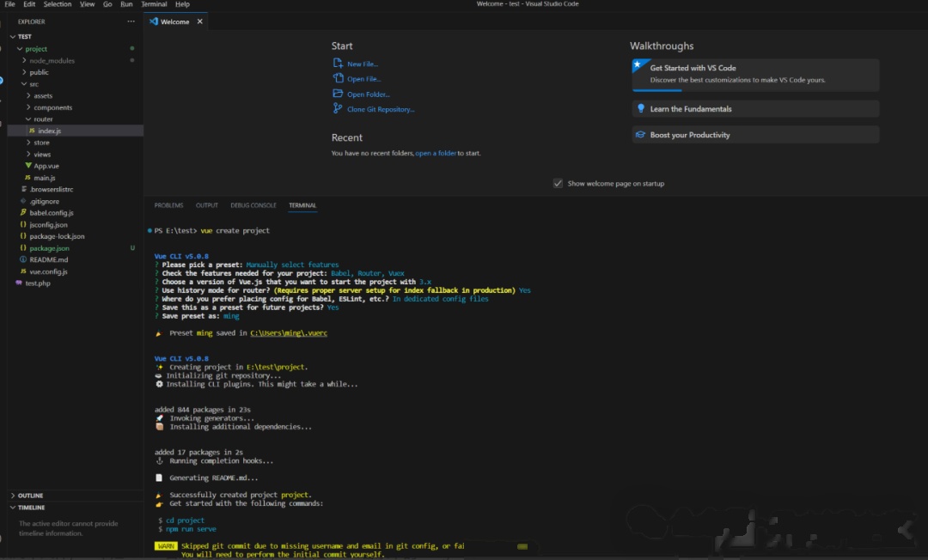Click the Clone Git Repository icon
928x560 pixels.
coord(338,108)
